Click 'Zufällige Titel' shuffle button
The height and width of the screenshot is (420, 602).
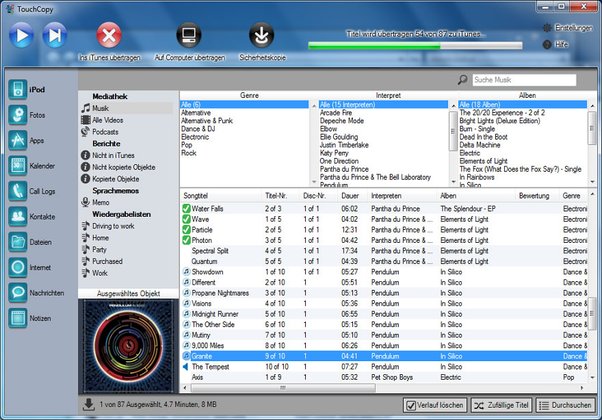(x=501, y=405)
